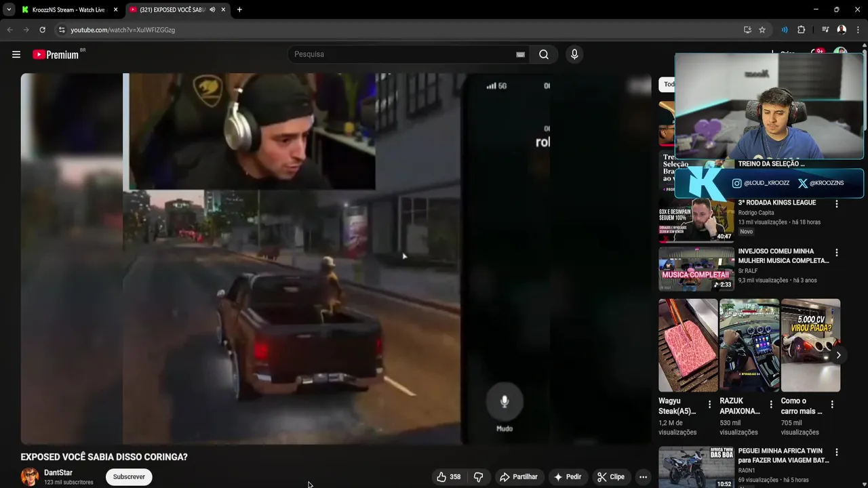Open more actions ellipsis below video
Image resolution: width=868 pixels, height=488 pixels.
point(643,477)
